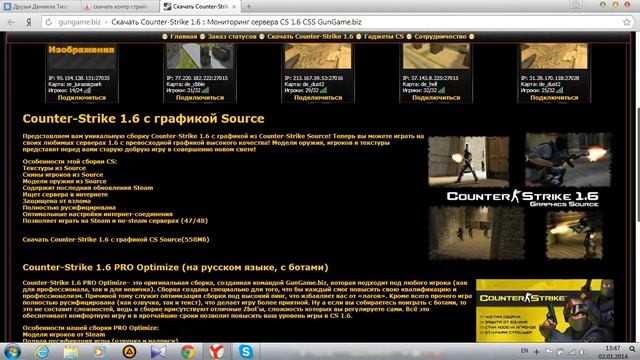Click the text "Текстуры из Source"
The width and height of the screenshot is (640, 360).
(54, 168)
